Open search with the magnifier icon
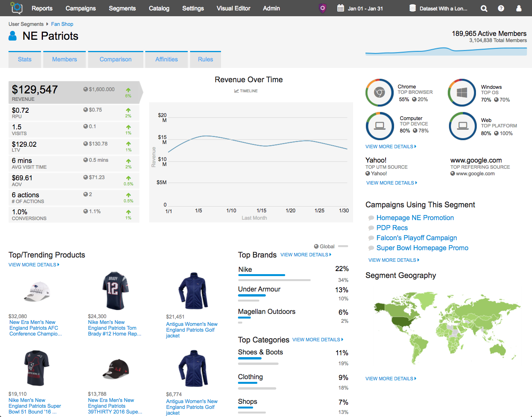Image resolution: width=532 pixels, height=417 pixels. pos(484,8)
